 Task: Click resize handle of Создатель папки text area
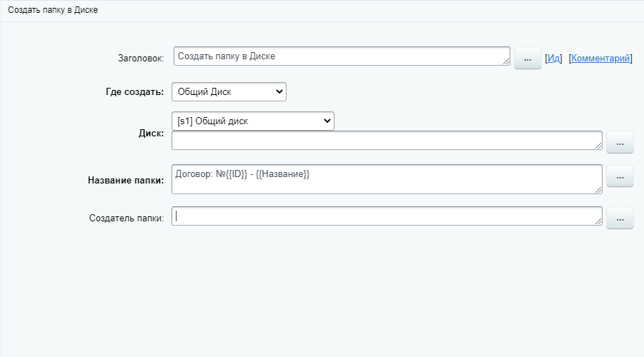tap(598, 221)
